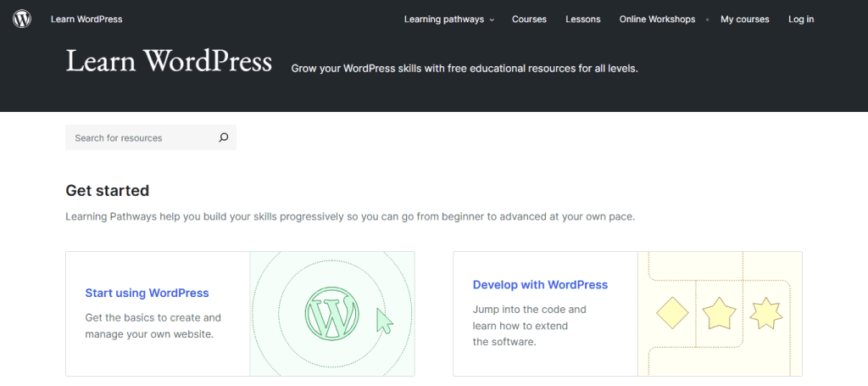Open the Start using WordPress pathway
Viewport: 868px width, 386px height.
pyautogui.click(x=147, y=293)
